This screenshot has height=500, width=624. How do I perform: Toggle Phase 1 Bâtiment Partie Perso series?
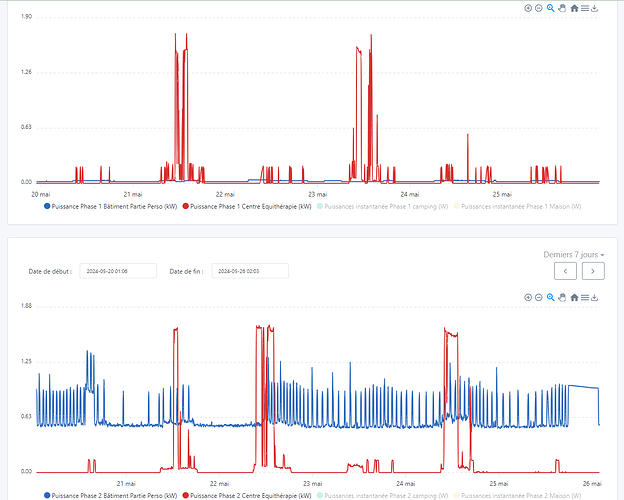[111, 206]
